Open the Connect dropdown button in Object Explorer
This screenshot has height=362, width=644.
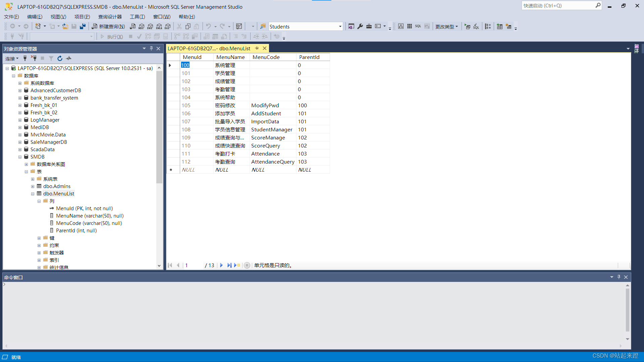(x=12, y=58)
